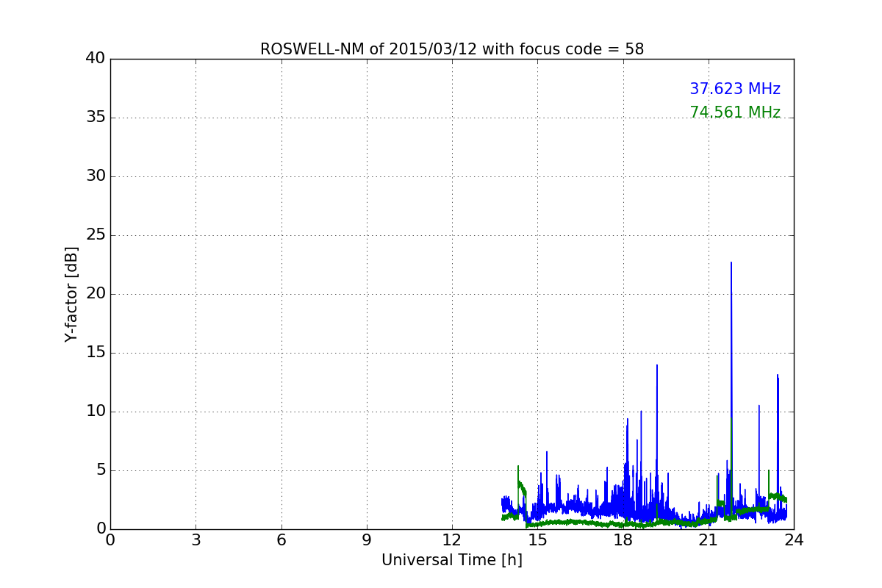Click the Universal Time [h] axis label
The image size is (882, 588).
(452, 560)
